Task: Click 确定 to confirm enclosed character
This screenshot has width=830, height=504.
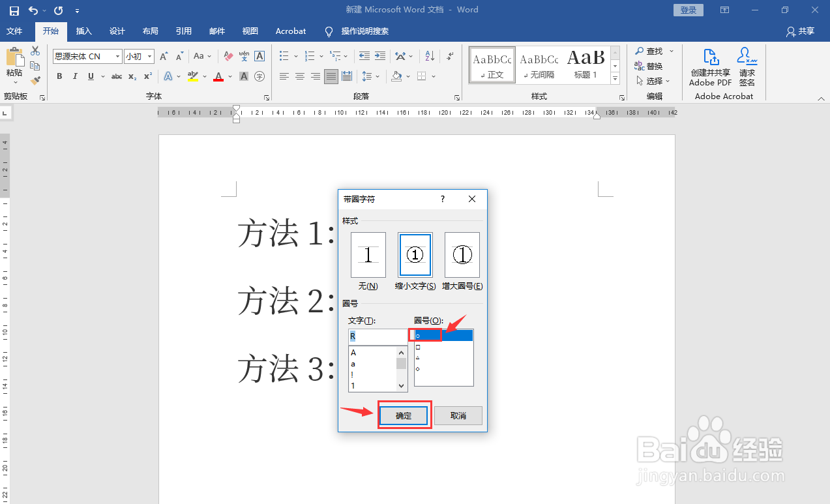Action: click(x=403, y=415)
